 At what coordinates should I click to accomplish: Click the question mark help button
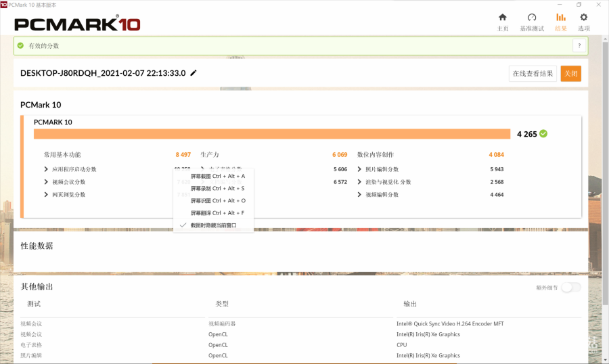579,45
